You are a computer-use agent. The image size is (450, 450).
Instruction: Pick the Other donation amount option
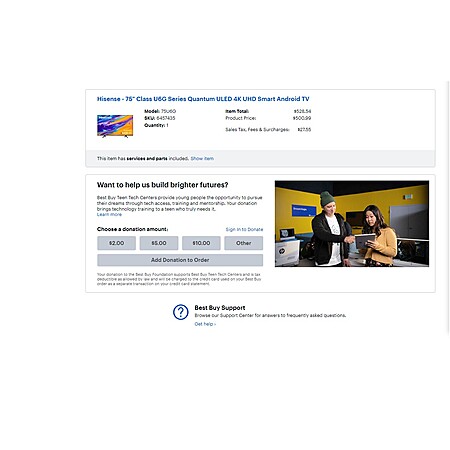244,243
